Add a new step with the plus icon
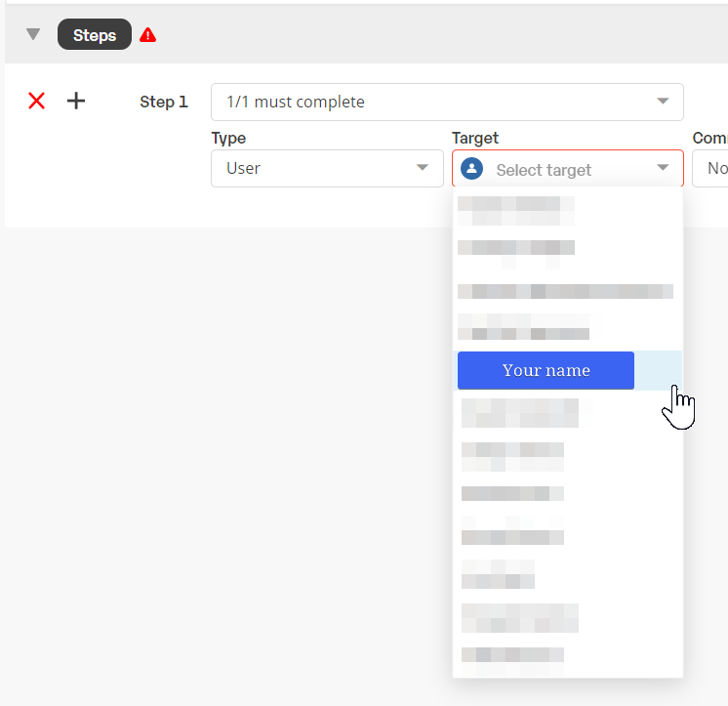This screenshot has height=706, width=728. tap(76, 101)
